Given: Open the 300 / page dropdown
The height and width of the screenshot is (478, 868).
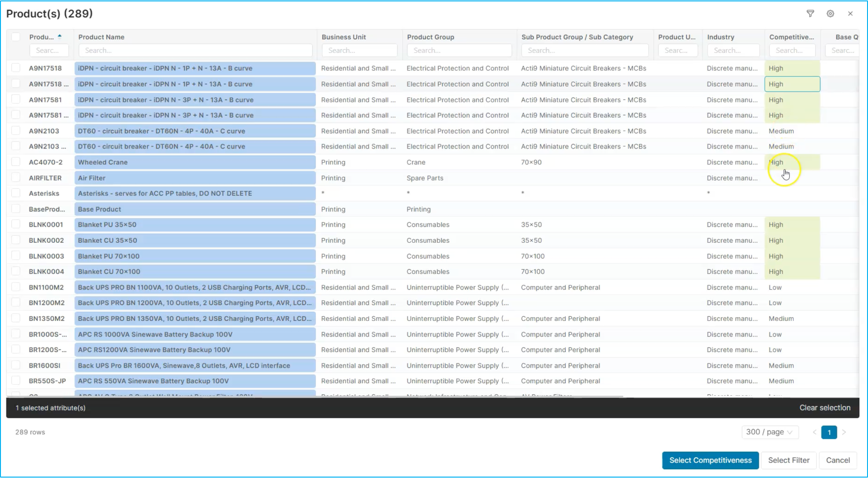Looking at the screenshot, I should (x=769, y=432).
